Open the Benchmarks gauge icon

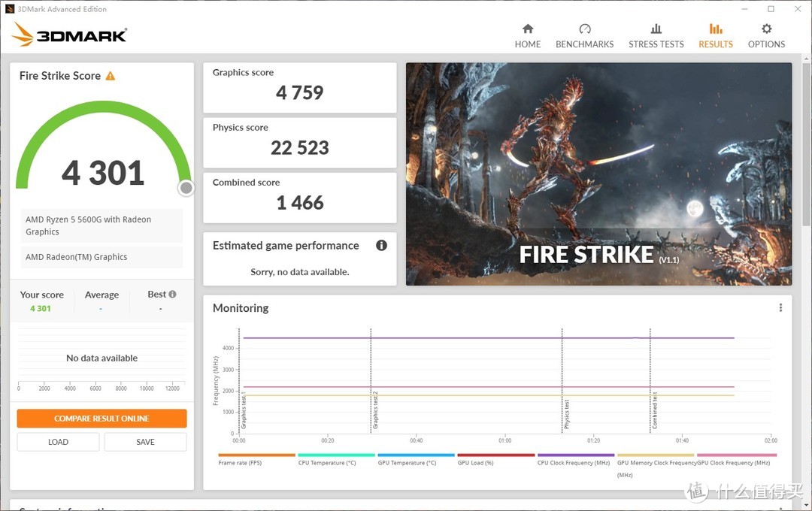pos(584,29)
